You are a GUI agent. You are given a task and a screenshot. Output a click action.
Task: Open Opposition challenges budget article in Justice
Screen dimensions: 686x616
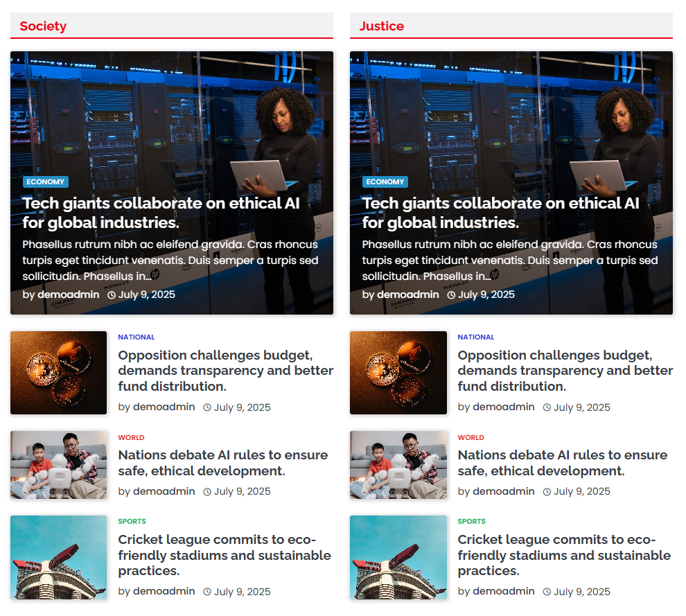pyautogui.click(x=565, y=371)
